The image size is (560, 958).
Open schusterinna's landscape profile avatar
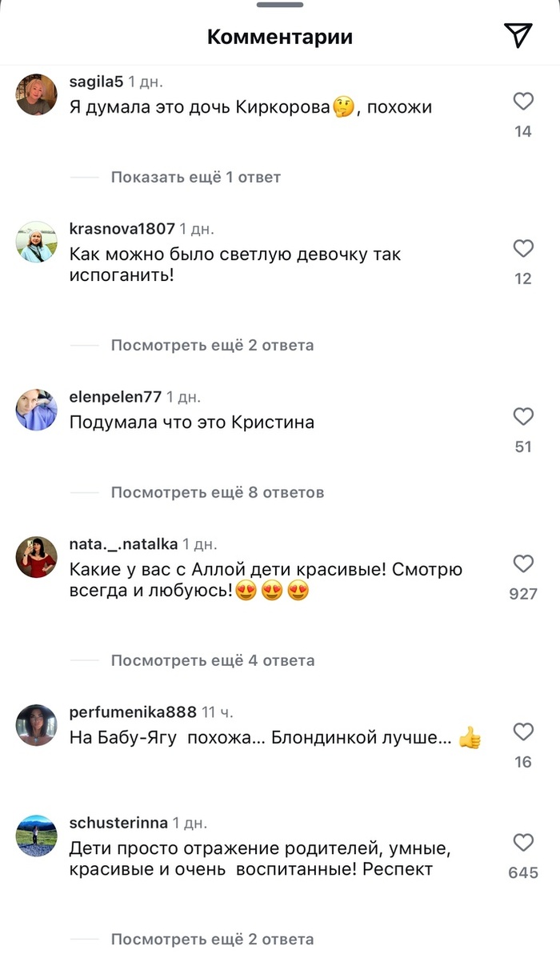tap(36, 836)
